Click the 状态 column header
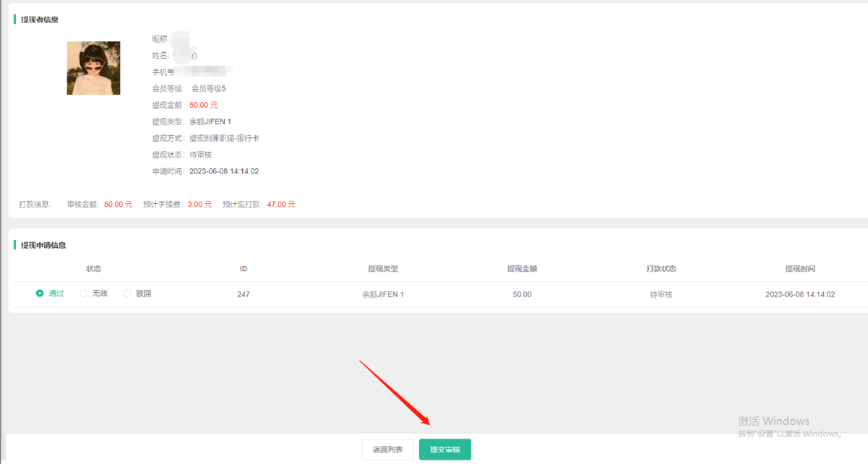This screenshot has height=464, width=868. point(93,269)
